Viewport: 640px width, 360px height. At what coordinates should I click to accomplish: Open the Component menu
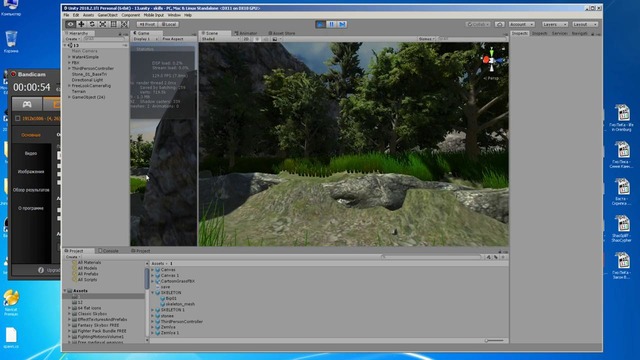pos(131,15)
